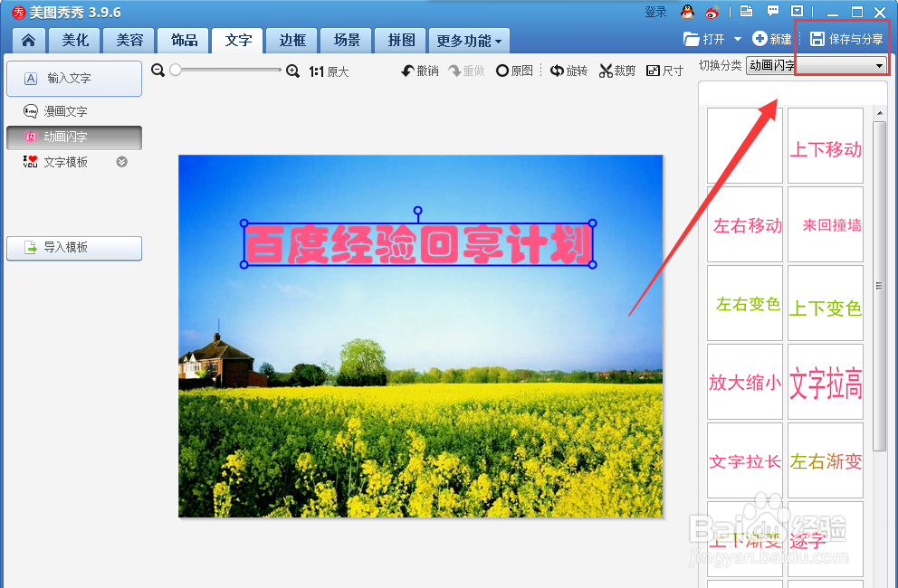
Task: Expand the 文字模板 chevron arrow
Action: click(121, 162)
